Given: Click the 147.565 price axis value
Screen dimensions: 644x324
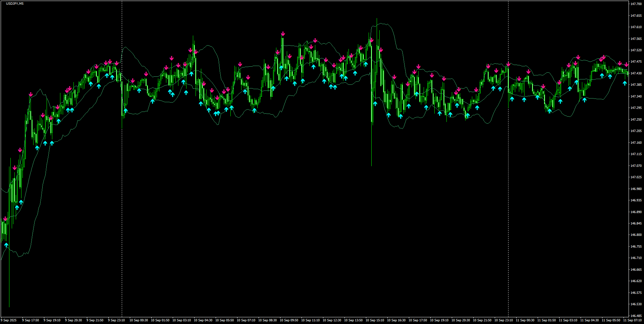Looking at the screenshot, I should click(x=636, y=39).
